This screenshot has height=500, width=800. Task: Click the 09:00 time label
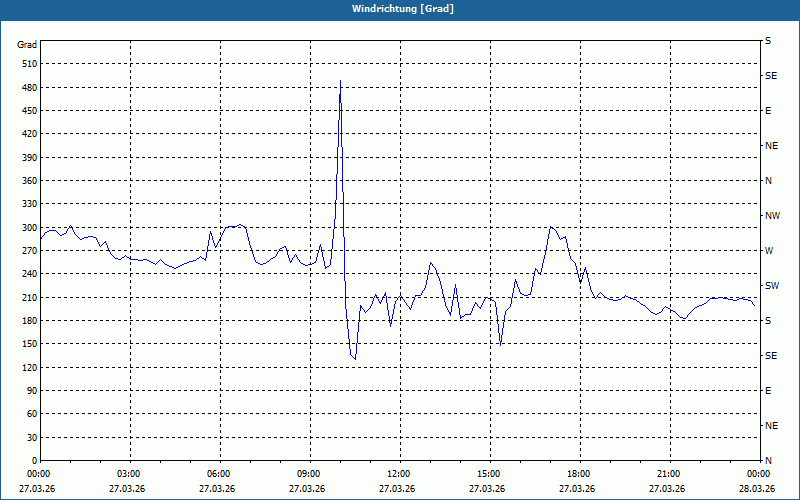click(x=309, y=474)
